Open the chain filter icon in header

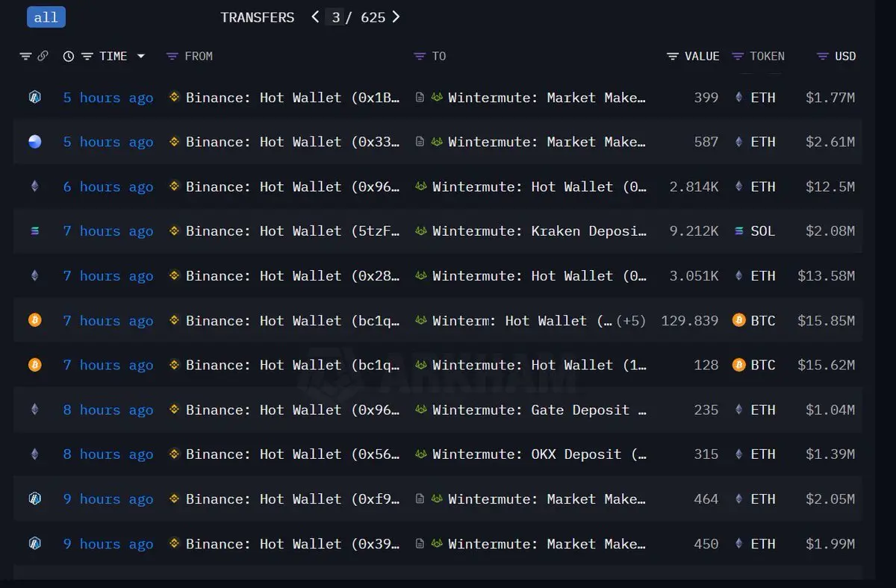26,56
